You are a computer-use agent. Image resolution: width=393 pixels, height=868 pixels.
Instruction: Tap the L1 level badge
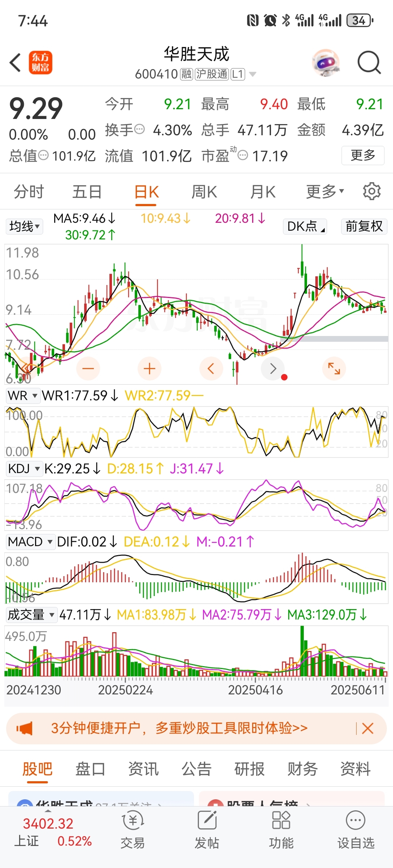pos(238,74)
